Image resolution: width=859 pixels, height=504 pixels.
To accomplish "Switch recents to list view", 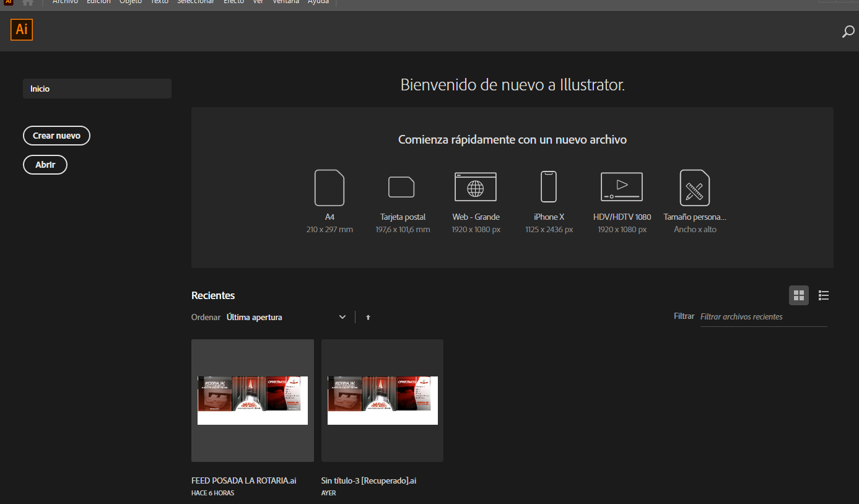I will 824,295.
